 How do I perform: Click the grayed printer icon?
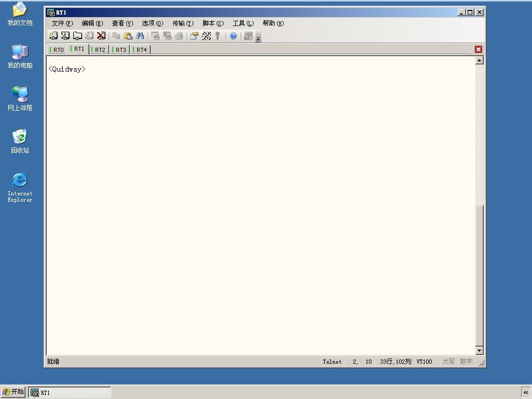click(x=179, y=36)
